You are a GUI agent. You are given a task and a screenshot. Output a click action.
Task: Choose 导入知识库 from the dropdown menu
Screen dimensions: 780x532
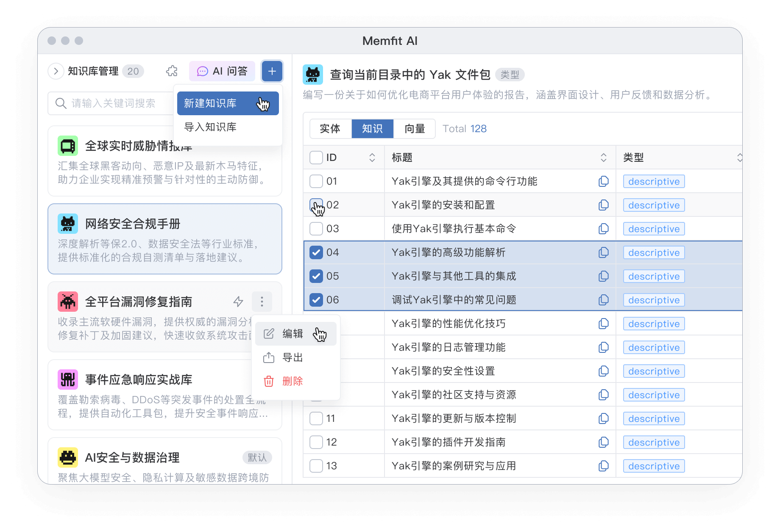[x=210, y=127]
